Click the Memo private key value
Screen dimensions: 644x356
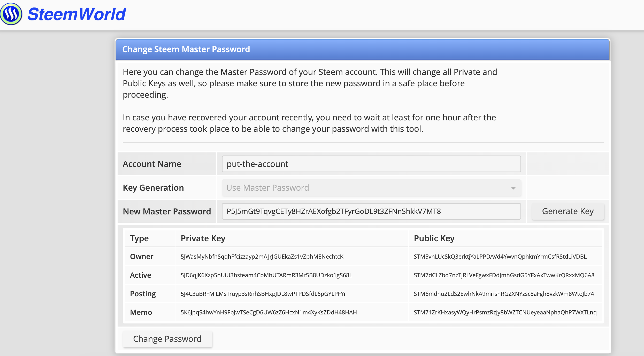tap(269, 312)
